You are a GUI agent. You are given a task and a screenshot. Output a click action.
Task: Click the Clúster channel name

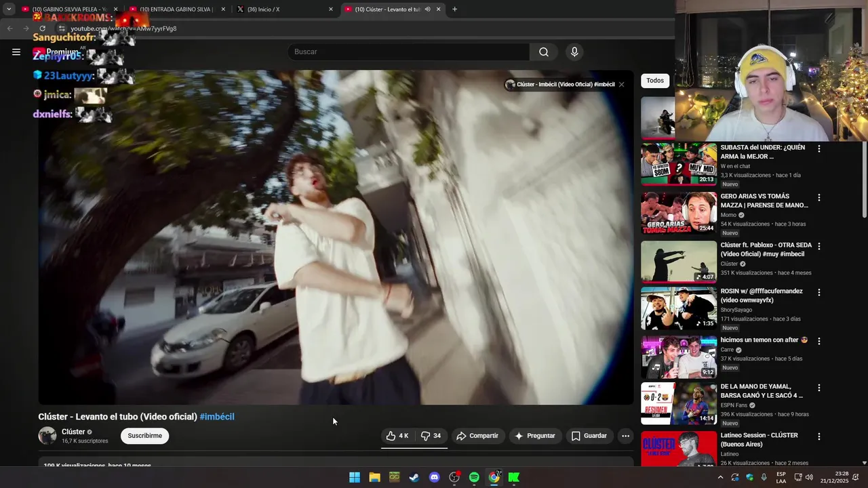73,432
